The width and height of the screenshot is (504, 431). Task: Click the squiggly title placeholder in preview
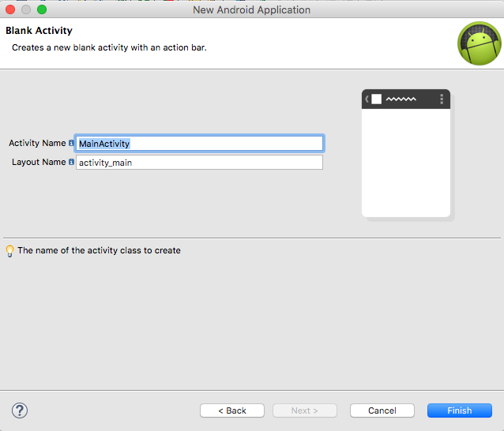tap(401, 99)
